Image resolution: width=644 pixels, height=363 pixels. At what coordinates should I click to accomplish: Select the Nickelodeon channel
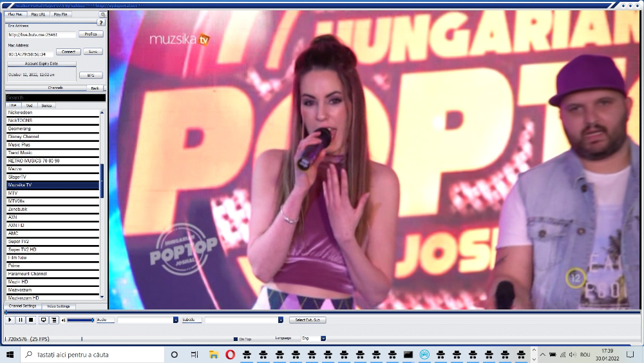[53, 113]
